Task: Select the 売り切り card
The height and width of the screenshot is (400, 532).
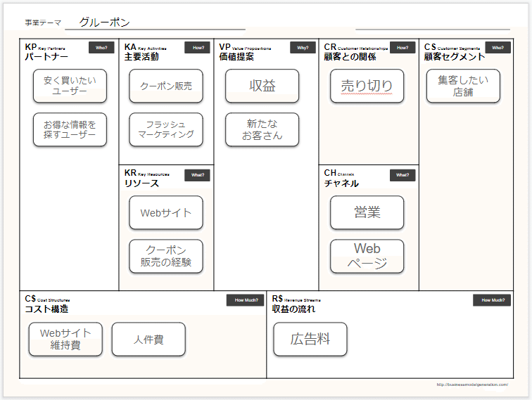Action: [367, 86]
